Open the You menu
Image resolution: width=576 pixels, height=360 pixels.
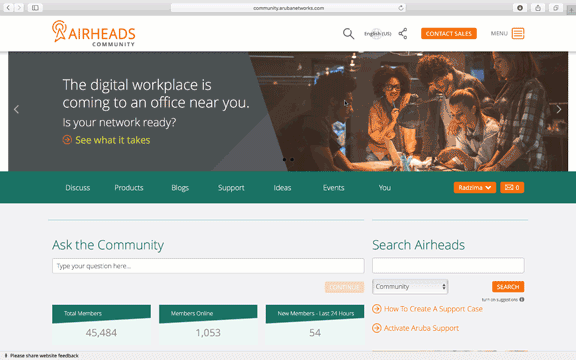tap(385, 188)
